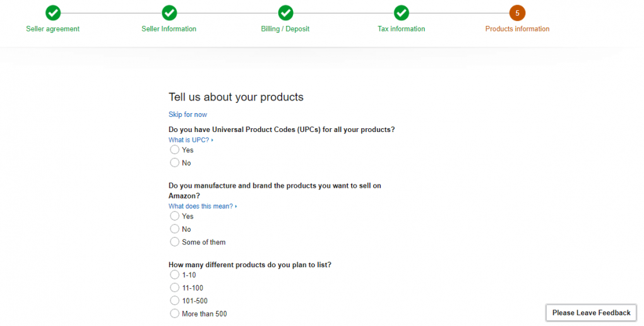Expand the What does this mean? explanation
This screenshot has height=326, width=644.
click(202, 207)
